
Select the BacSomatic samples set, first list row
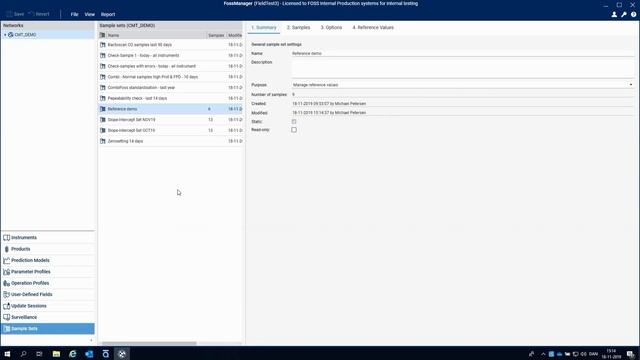[171, 45]
